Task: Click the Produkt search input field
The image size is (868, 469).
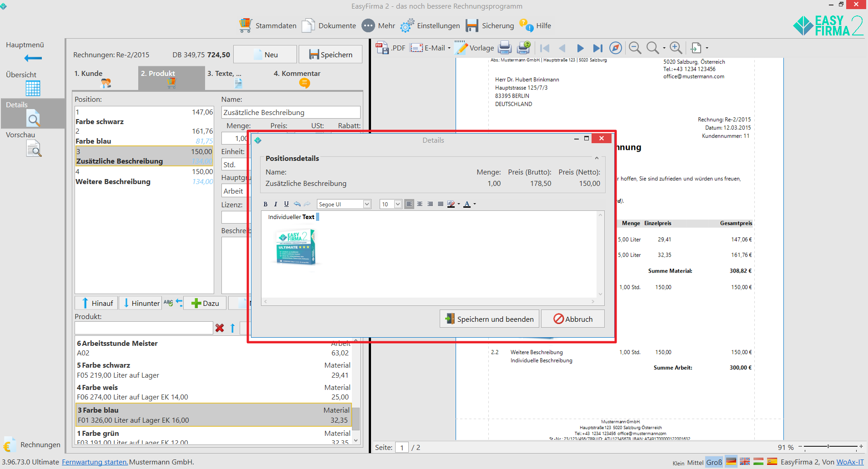Action: 144,328
